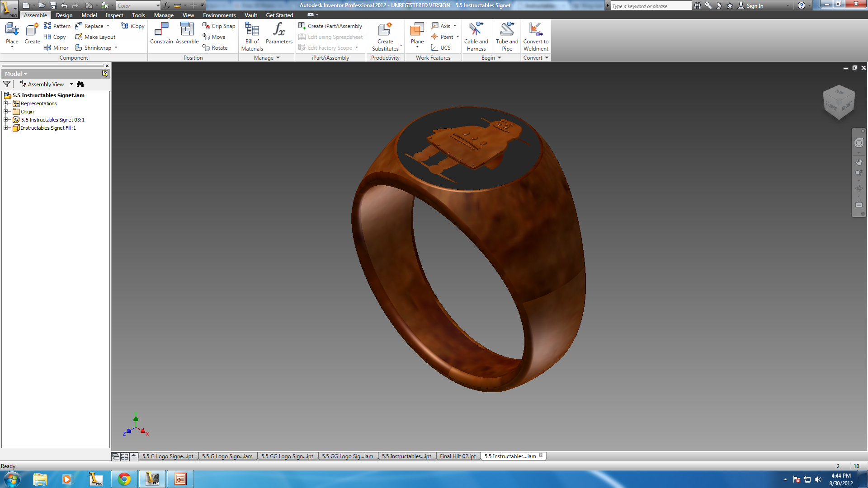Switch to 5.5 GG Logo Sig...iam tab
This screenshot has width=868, height=488.
[x=348, y=456]
